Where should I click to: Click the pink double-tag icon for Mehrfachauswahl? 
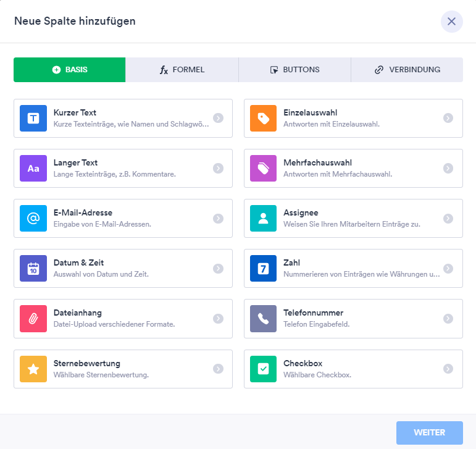pyautogui.click(x=263, y=168)
